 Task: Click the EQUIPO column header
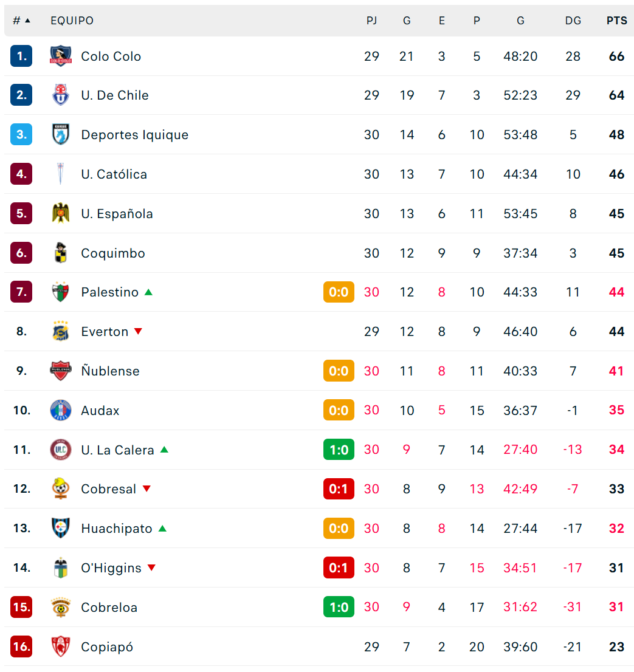point(72,21)
